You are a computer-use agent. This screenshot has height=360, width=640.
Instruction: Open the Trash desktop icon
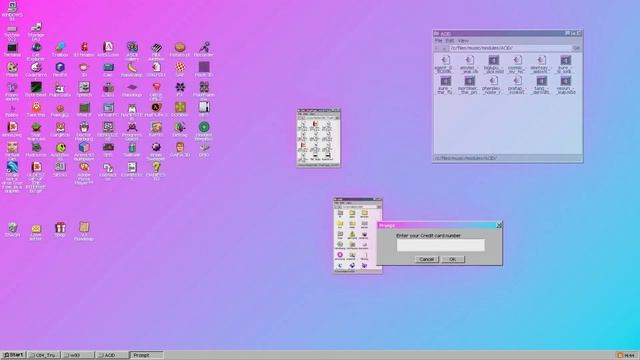coord(12,230)
